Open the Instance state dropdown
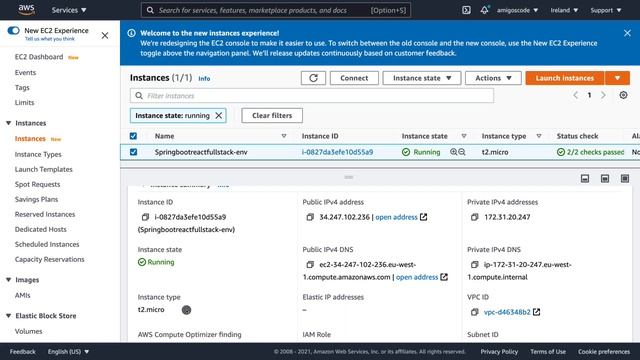640x360 pixels. pyautogui.click(x=422, y=78)
